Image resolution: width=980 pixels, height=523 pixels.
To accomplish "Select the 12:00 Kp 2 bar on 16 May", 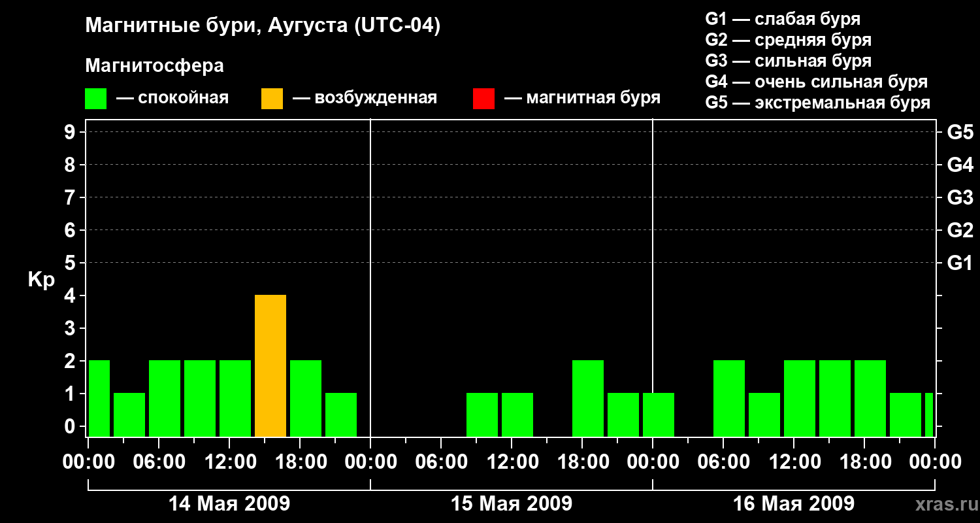I will pos(800,398).
